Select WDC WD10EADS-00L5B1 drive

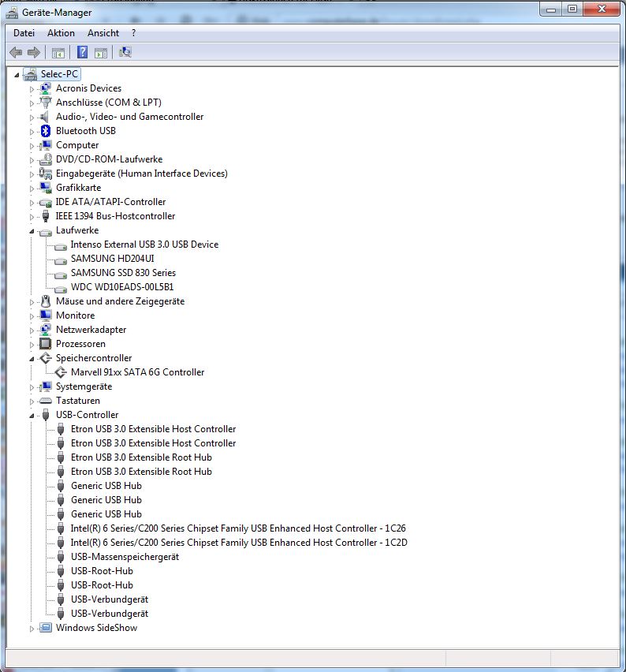click(x=122, y=287)
